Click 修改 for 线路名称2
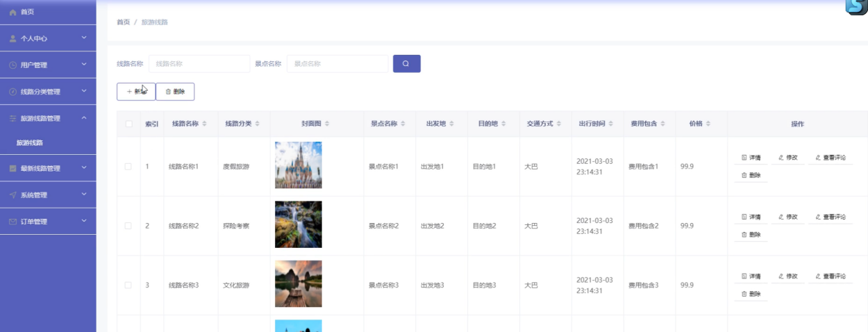The height and width of the screenshot is (332, 868). click(x=788, y=217)
